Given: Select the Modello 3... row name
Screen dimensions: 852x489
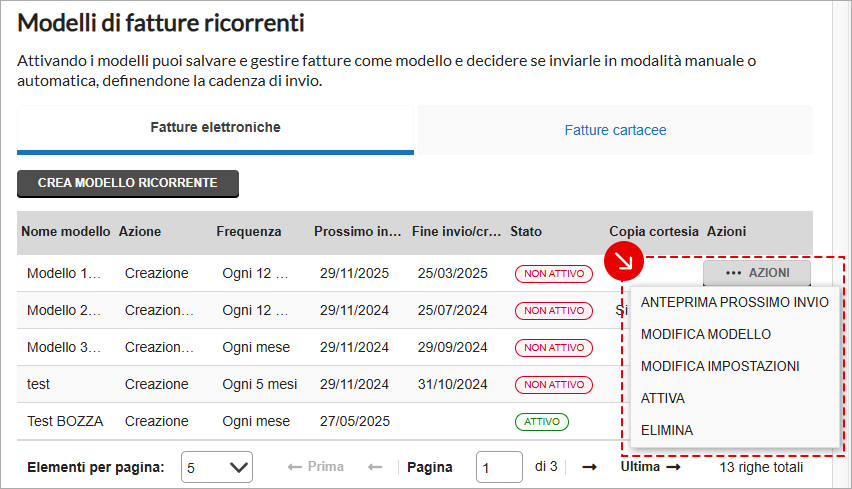Looking at the screenshot, I should click(64, 347).
